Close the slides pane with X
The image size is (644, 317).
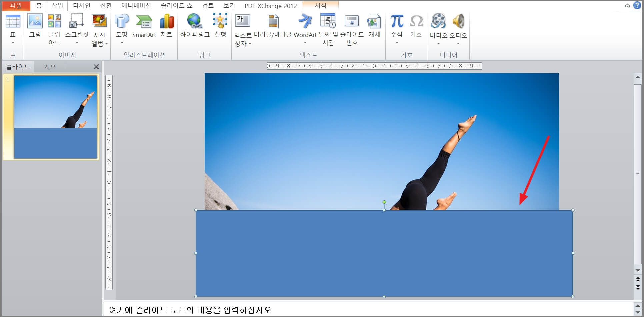coord(96,67)
